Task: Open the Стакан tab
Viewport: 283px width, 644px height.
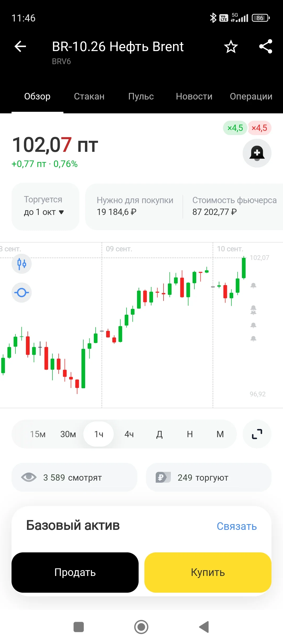Action: [x=89, y=97]
